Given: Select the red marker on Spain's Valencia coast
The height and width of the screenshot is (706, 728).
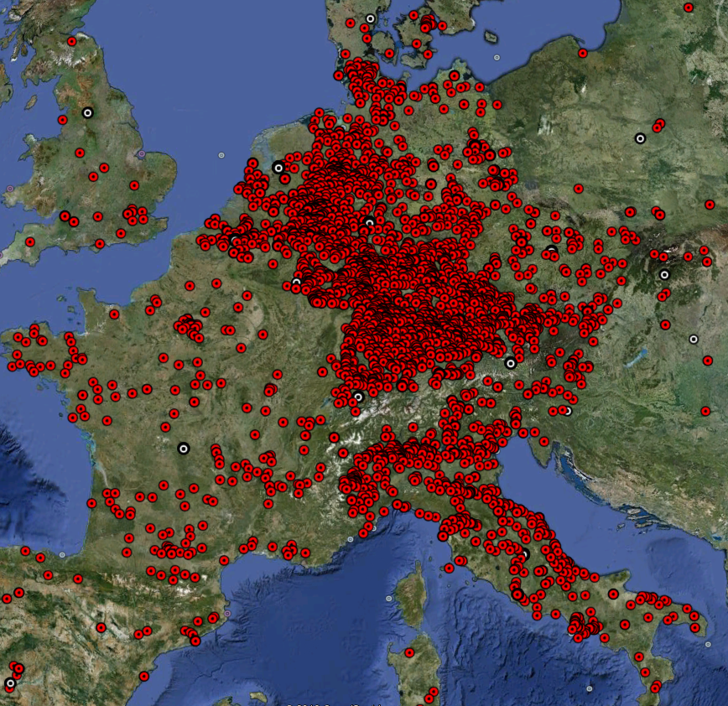Looking at the screenshot, I should click(x=144, y=677).
